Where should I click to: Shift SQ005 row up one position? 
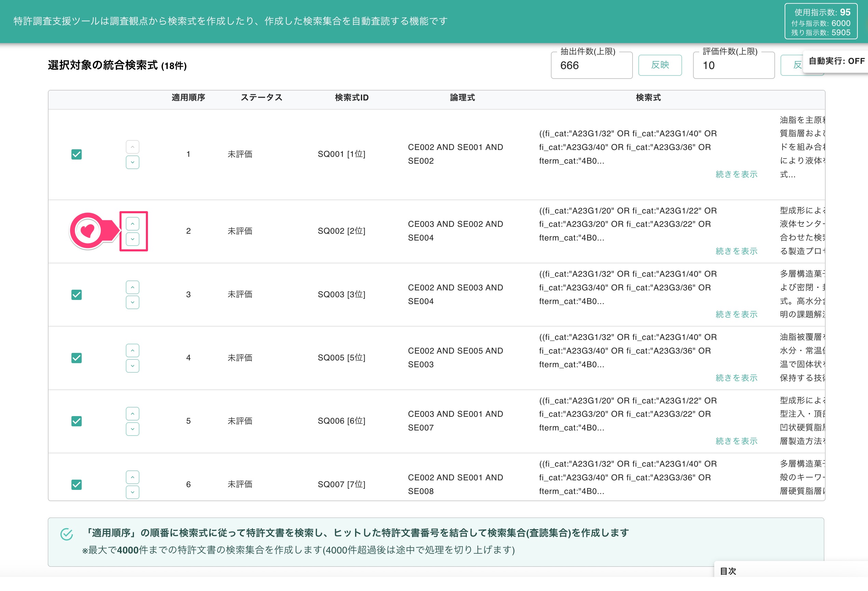[x=133, y=351]
